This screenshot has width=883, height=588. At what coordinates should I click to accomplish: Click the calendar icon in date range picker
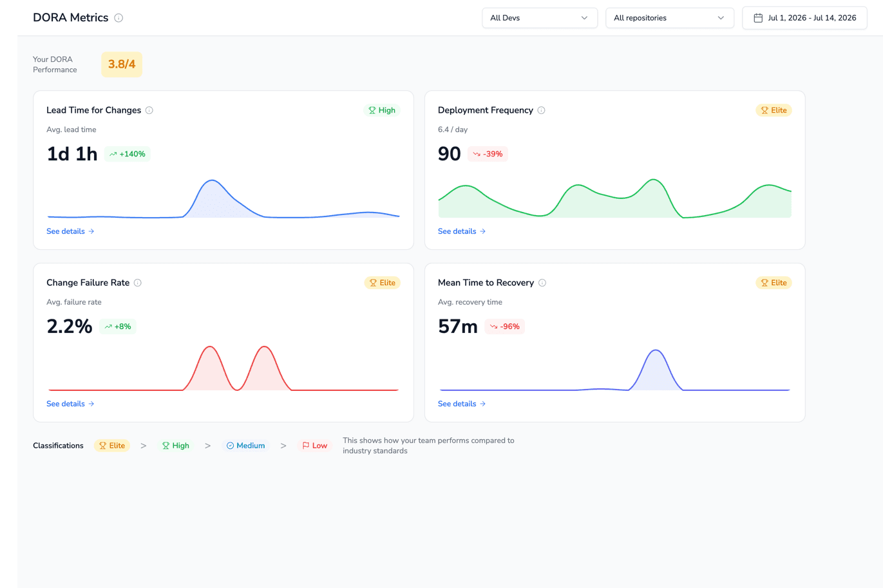[758, 18]
